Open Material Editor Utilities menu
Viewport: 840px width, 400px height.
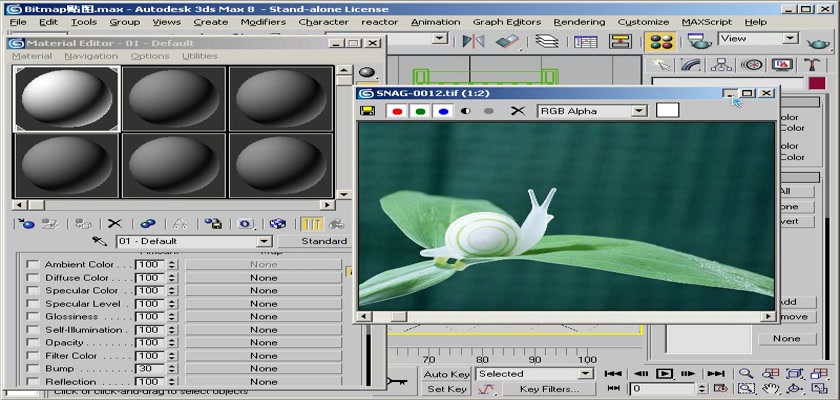(199, 56)
